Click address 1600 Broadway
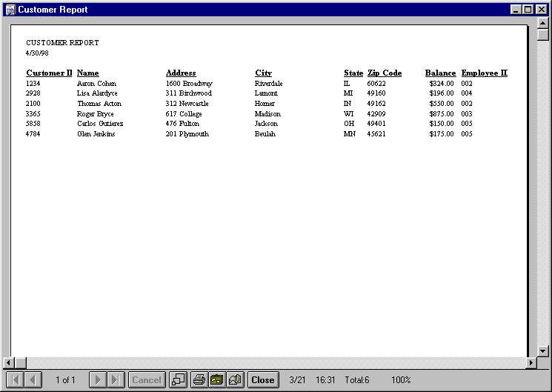The image size is (552, 392). [189, 84]
